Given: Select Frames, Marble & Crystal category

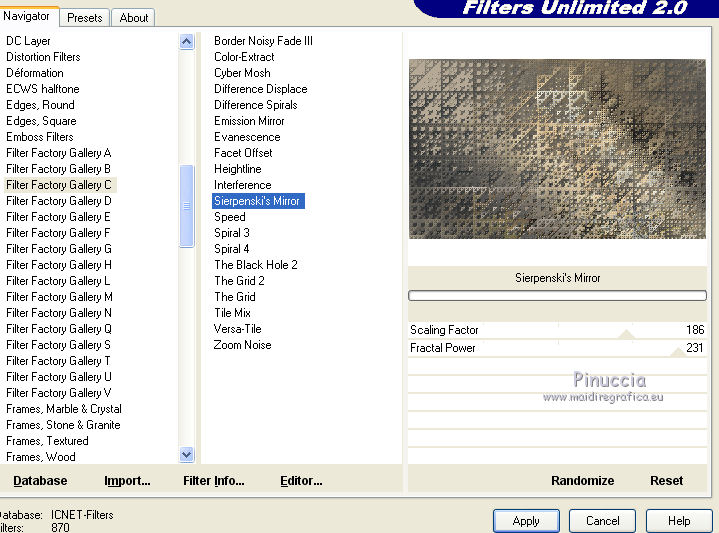Looking at the screenshot, I should [64, 409].
